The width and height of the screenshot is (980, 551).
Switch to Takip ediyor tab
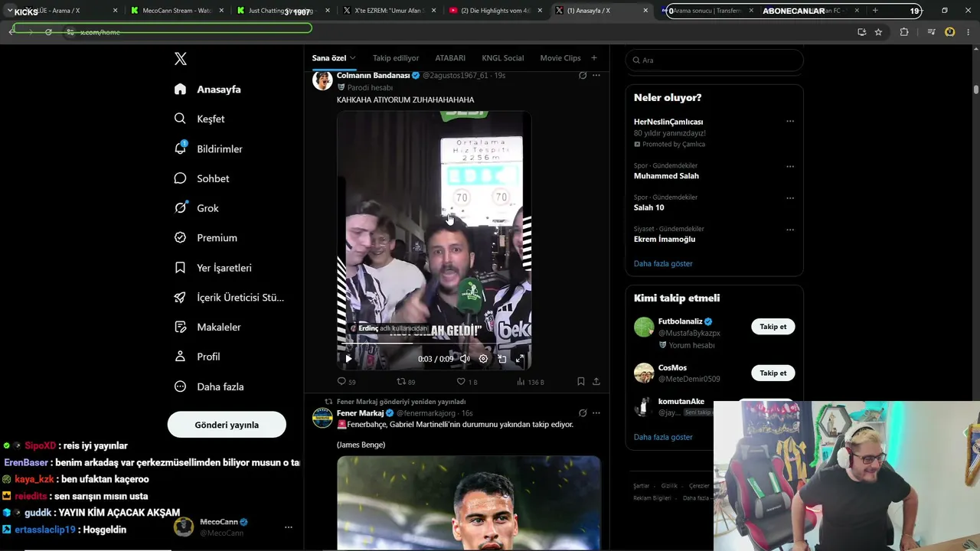pos(396,58)
